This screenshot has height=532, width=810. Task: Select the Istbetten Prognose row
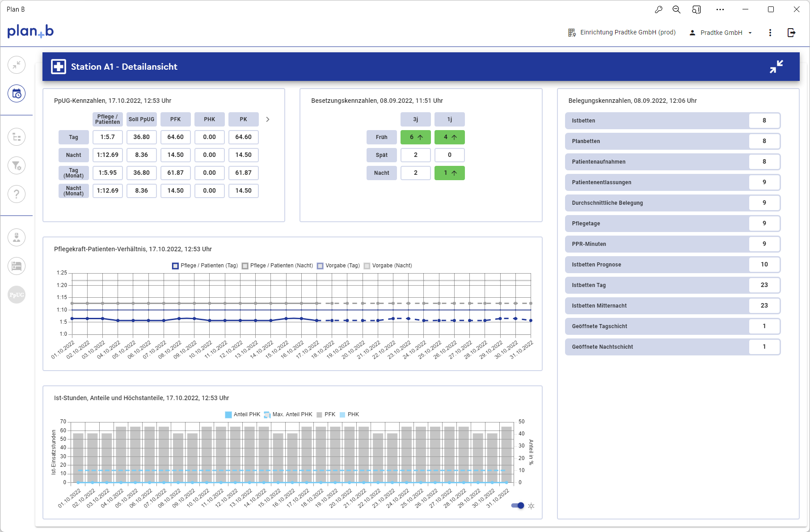click(x=673, y=265)
